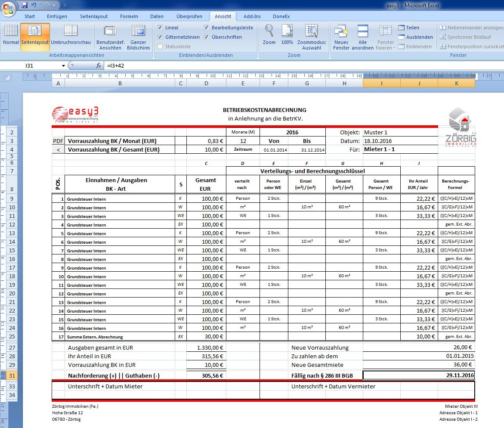Select Seitenlayout view button

tap(35, 37)
